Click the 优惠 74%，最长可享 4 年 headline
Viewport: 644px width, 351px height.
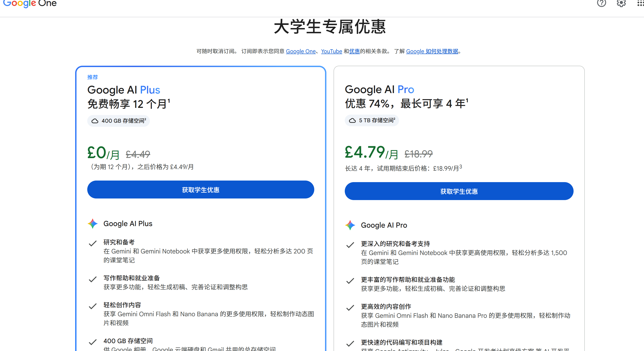(x=407, y=103)
